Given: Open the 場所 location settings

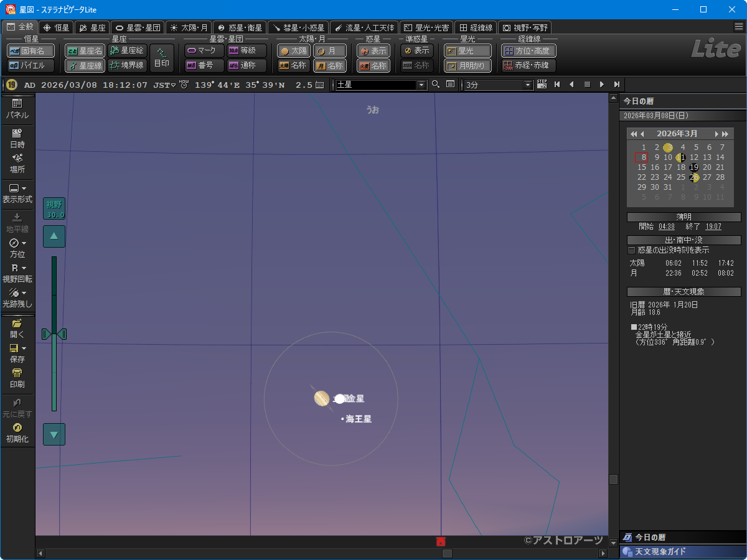Looking at the screenshot, I should (x=17, y=162).
